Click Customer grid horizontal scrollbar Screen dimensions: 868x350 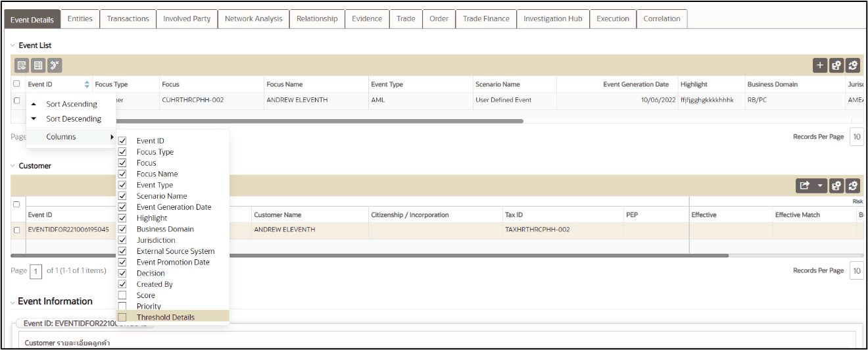(370, 255)
